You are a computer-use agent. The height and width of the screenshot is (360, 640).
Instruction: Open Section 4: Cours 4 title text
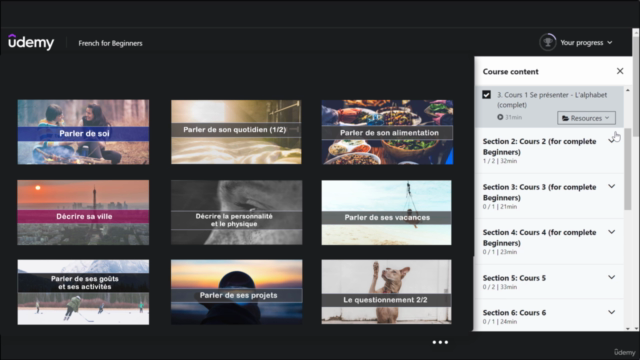pos(539,238)
